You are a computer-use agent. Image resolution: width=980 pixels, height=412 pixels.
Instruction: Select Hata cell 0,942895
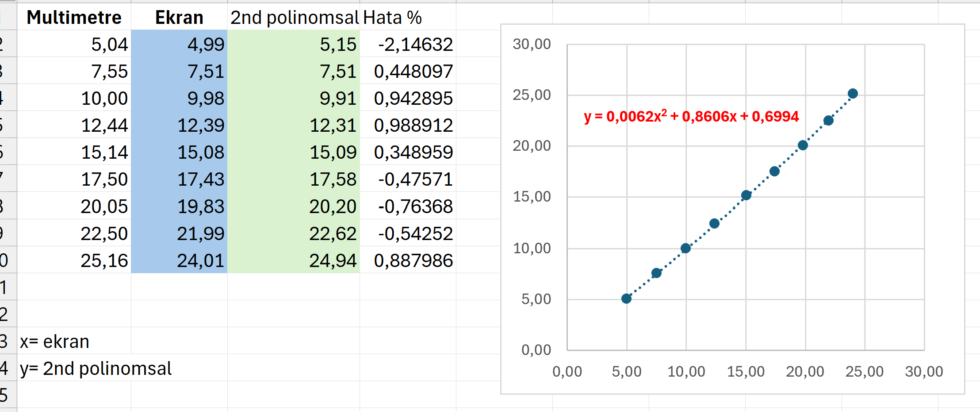coord(408,98)
